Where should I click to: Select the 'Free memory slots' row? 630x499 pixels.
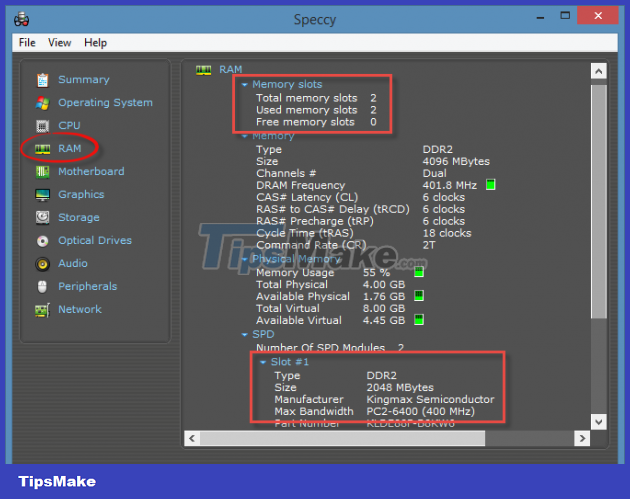pos(316,122)
